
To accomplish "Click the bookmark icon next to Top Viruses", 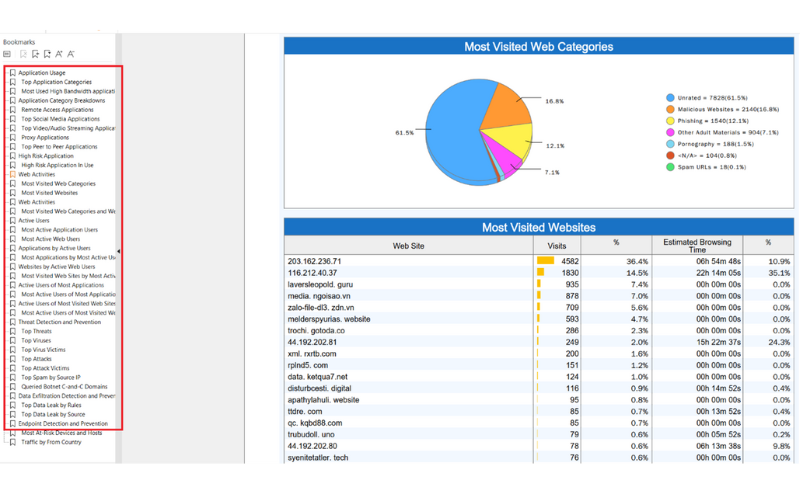I will pyautogui.click(x=13, y=340).
